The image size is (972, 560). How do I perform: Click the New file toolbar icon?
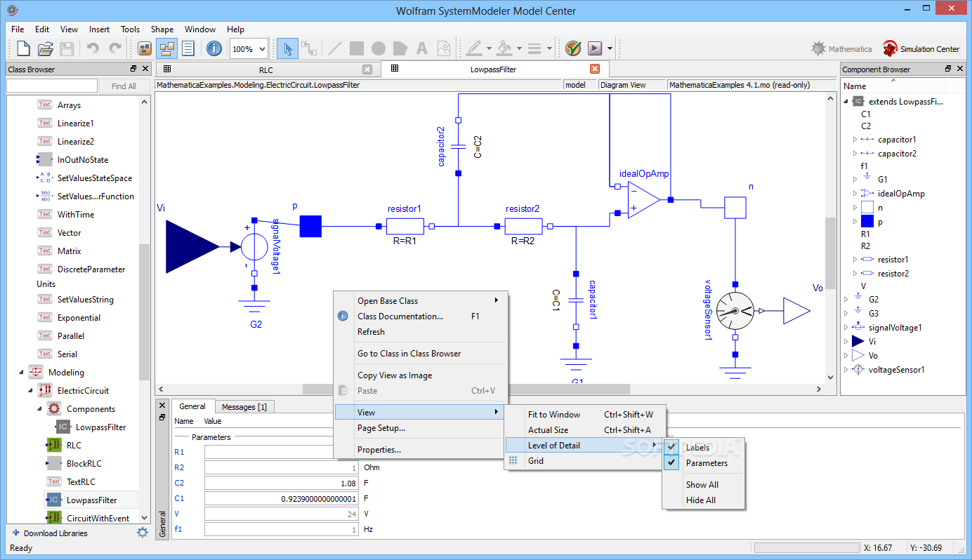23,48
